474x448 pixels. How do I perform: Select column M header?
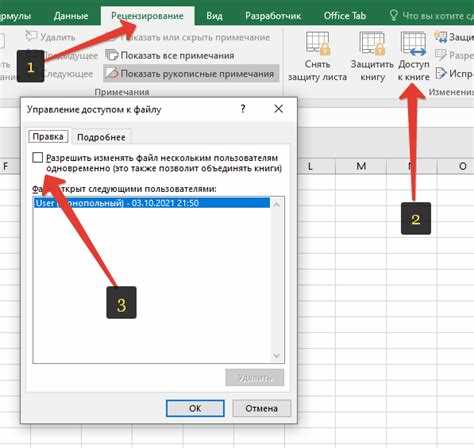point(361,166)
